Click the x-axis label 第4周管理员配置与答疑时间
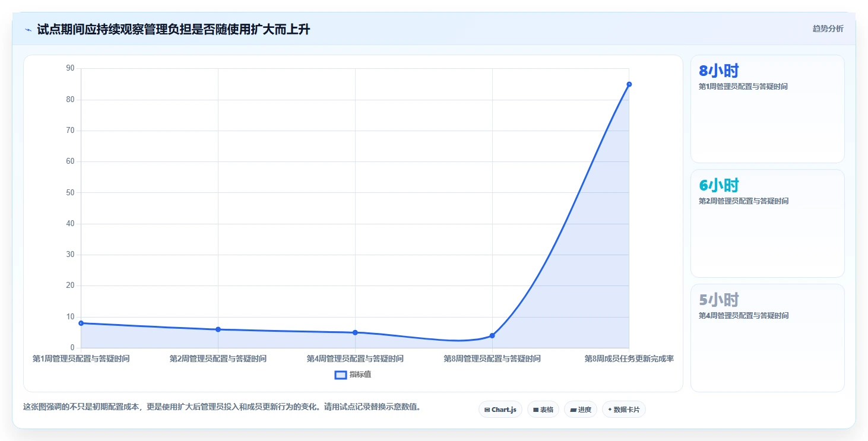 click(x=355, y=358)
